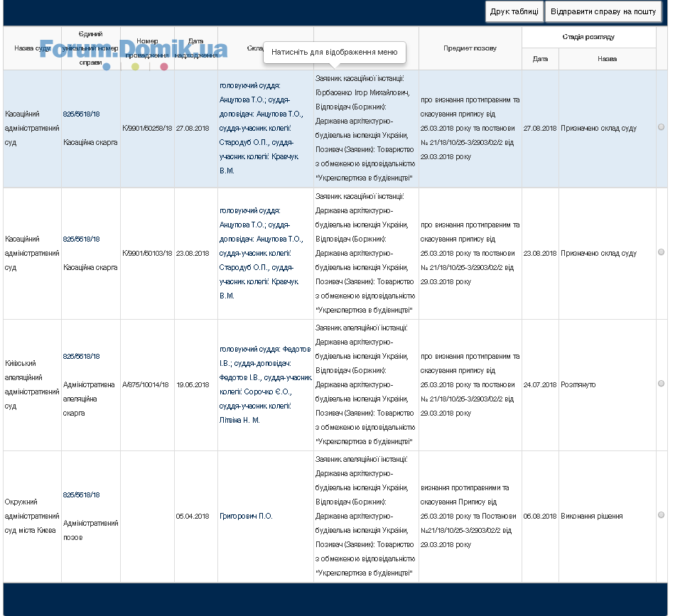Click 'Касаційний адміністративний суд' in the K/9901/60258/18 row
Viewport: 685px width, 616px height.
tap(32, 129)
